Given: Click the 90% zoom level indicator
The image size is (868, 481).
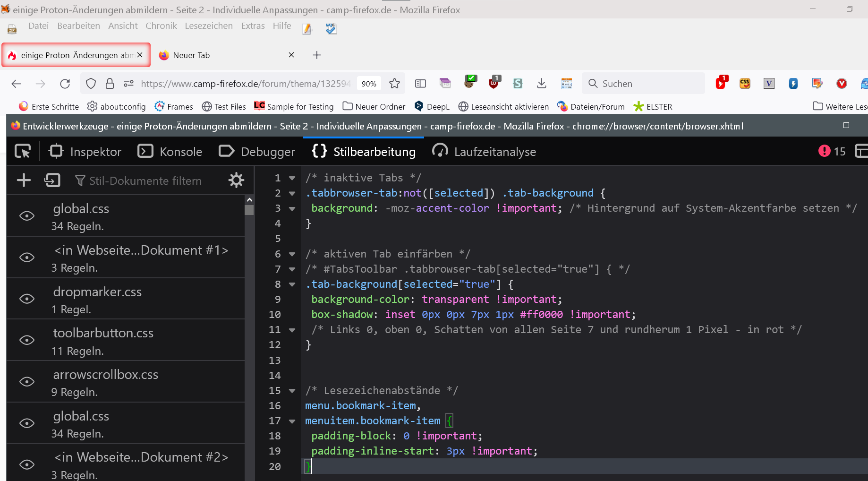Looking at the screenshot, I should [x=369, y=84].
